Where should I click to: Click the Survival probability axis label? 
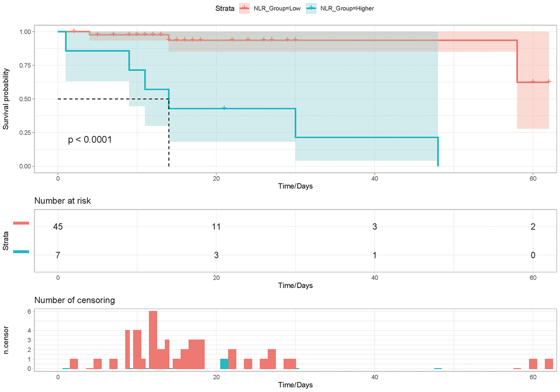point(6,99)
